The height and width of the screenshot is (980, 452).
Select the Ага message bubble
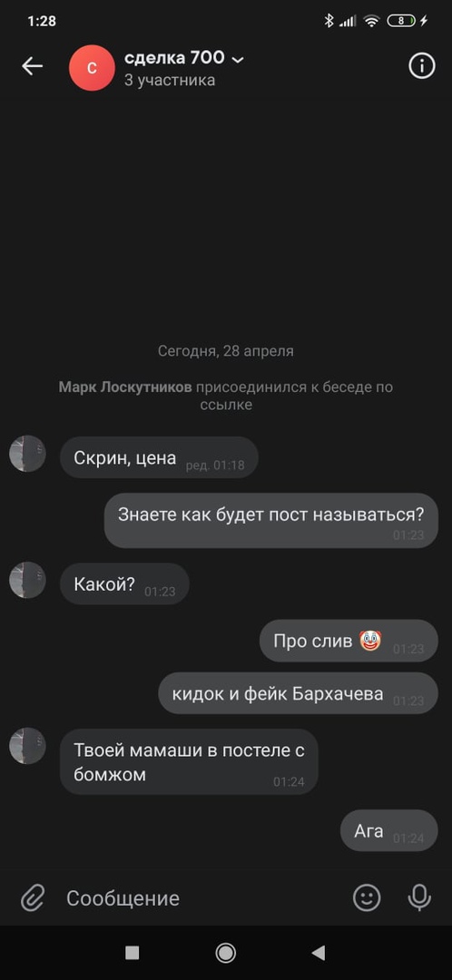coord(388,830)
